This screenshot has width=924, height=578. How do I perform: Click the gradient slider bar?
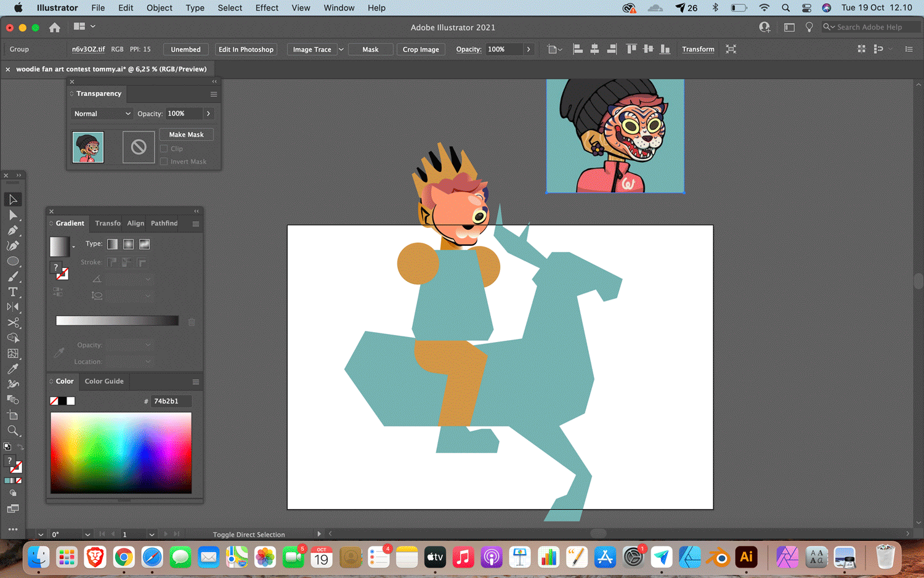pyautogui.click(x=117, y=320)
